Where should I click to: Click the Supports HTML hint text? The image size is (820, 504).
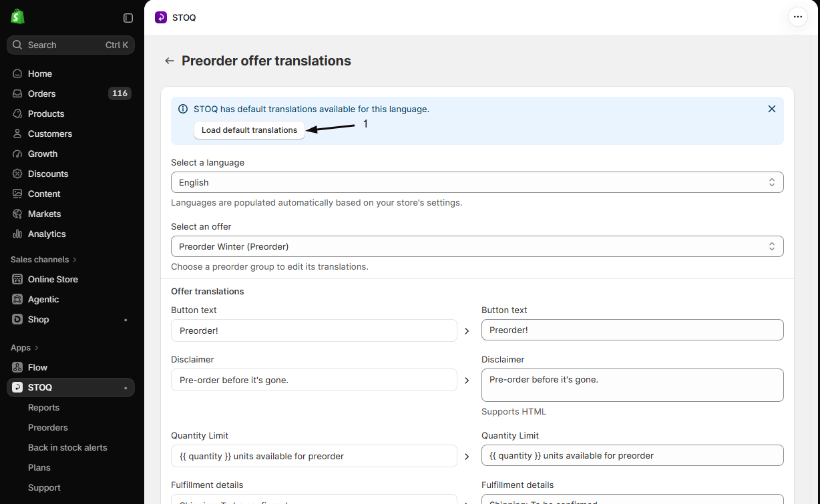click(x=514, y=411)
